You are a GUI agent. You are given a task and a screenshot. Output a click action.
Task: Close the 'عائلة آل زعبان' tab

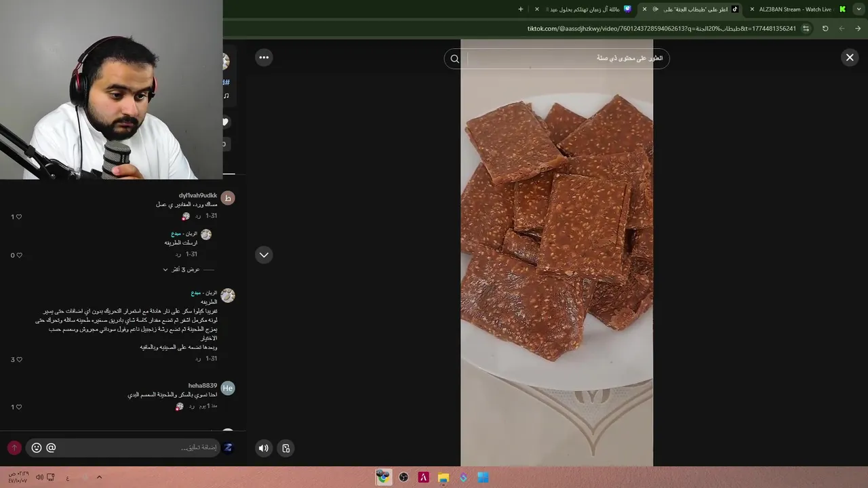tap(537, 9)
